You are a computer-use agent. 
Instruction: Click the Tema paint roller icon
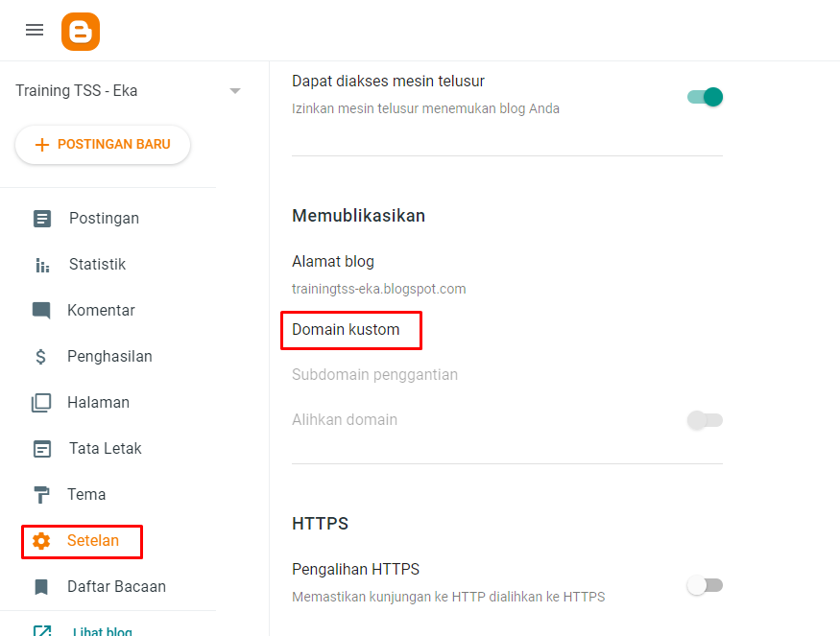pyautogui.click(x=41, y=495)
